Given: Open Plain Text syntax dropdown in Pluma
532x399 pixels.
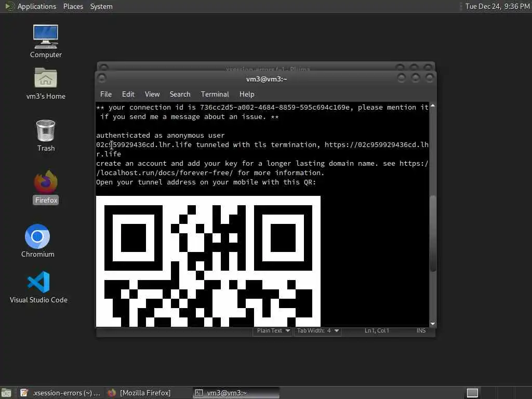Looking at the screenshot, I should click(x=273, y=330).
